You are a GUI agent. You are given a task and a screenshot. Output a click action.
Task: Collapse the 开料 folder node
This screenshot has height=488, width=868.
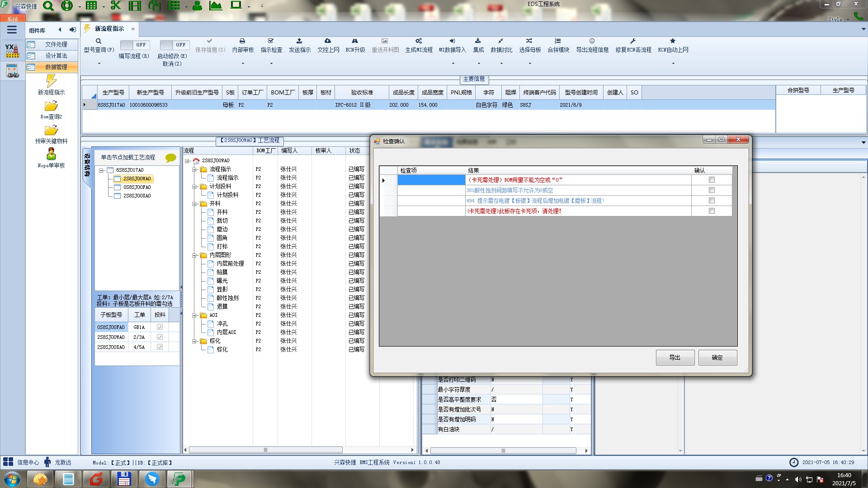point(194,204)
